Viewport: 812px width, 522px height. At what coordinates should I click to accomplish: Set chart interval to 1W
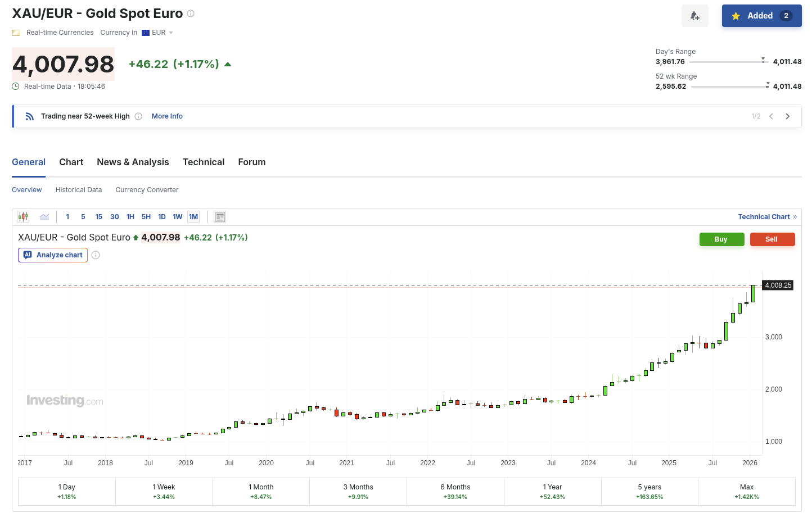178,217
